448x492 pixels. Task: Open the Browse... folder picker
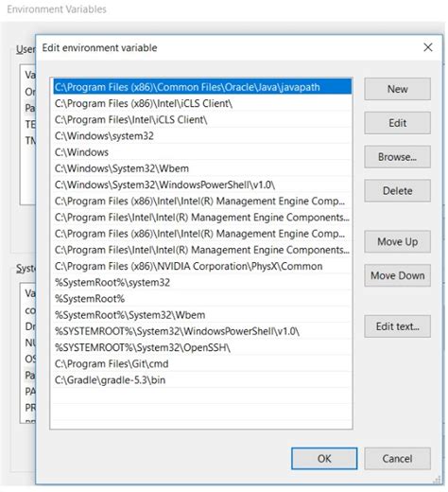(397, 157)
